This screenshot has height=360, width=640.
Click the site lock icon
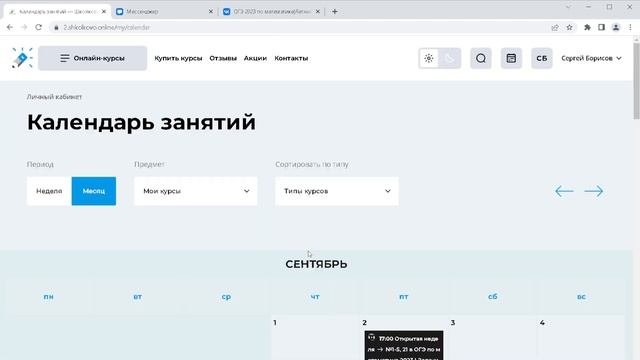coord(56,27)
